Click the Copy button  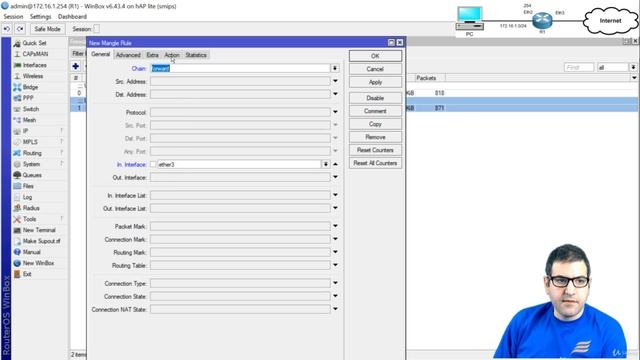pyautogui.click(x=375, y=124)
